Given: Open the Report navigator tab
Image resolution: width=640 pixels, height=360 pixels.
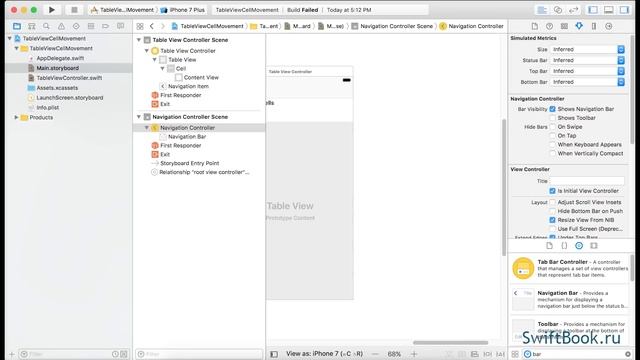Looking at the screenshot, I should click(x=120, y=26).
